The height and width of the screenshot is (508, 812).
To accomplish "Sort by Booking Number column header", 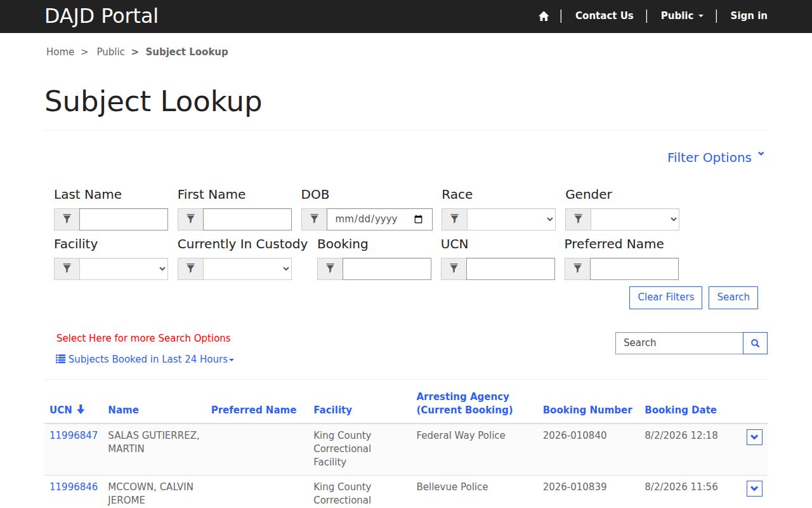I will (x=587, y=410).
